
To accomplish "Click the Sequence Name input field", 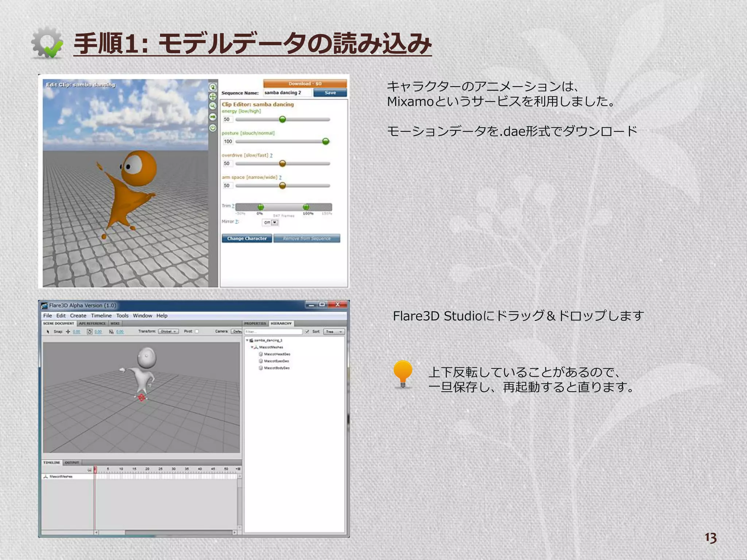I will 288,93.
